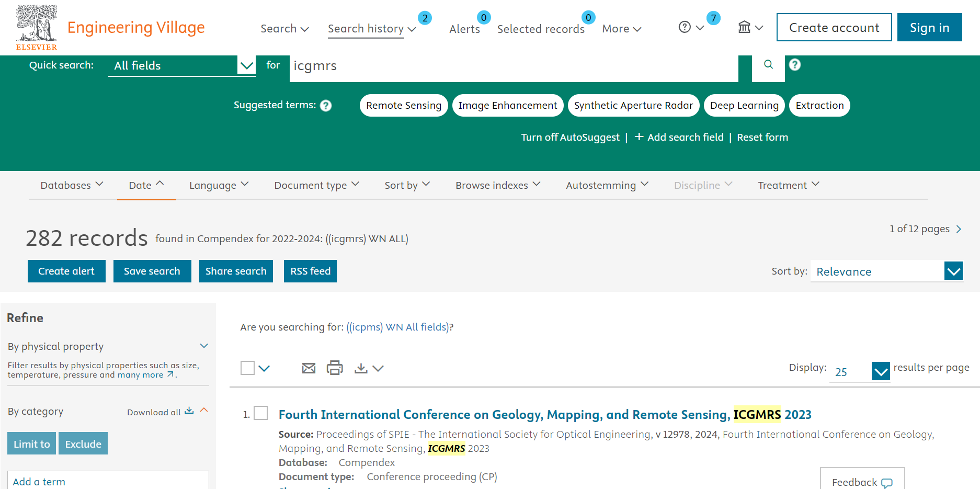Click the Create account button
This screenshot has width=980, height=489.
pos(834,27)
